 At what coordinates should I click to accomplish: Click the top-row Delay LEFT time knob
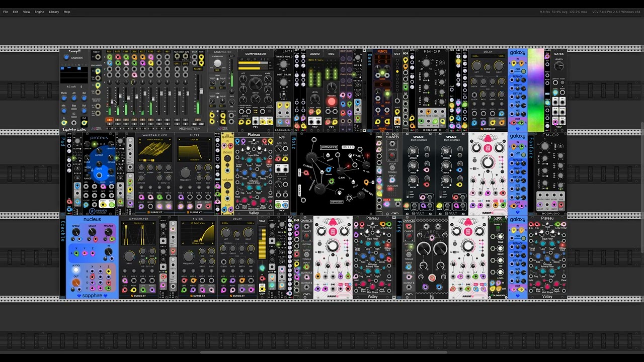[x=477, y=65]
